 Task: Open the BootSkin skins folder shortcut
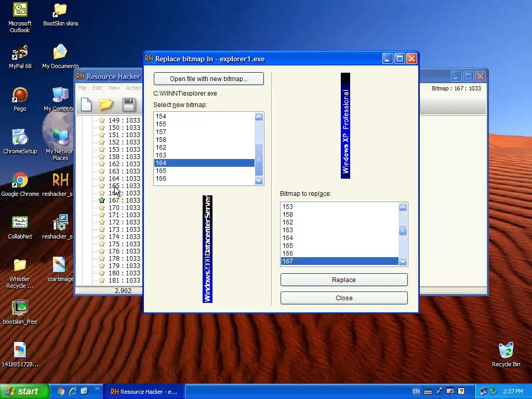60,15
